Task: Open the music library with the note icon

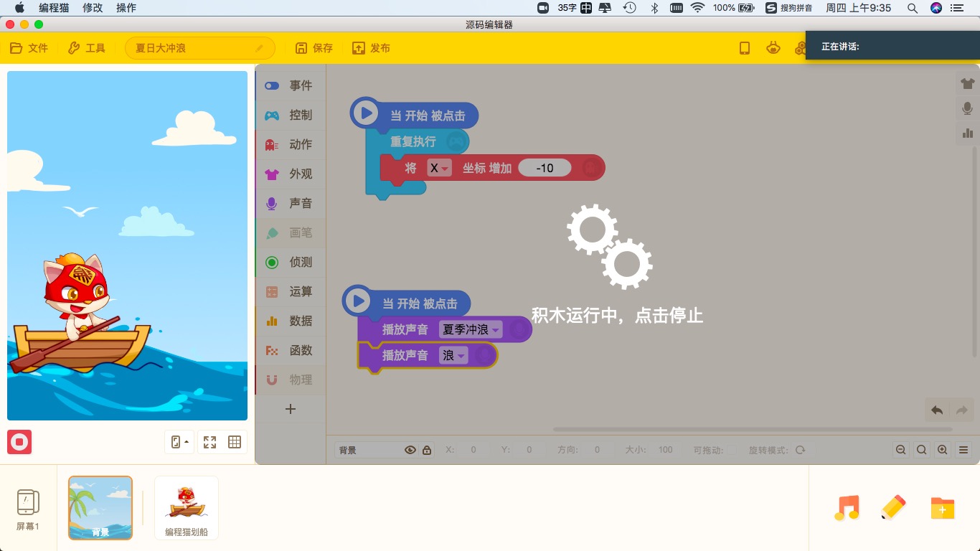Action: pos(847,508)
